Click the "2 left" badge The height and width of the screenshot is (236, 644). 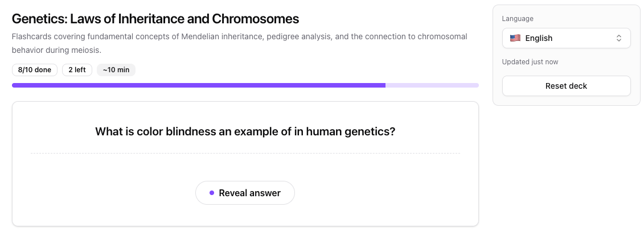(77, 70)
